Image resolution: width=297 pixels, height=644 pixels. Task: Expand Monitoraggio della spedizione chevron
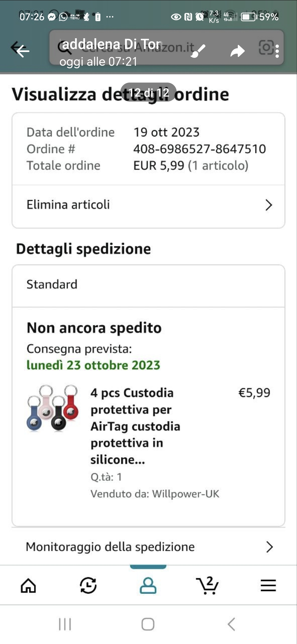[x=269, y=547]
